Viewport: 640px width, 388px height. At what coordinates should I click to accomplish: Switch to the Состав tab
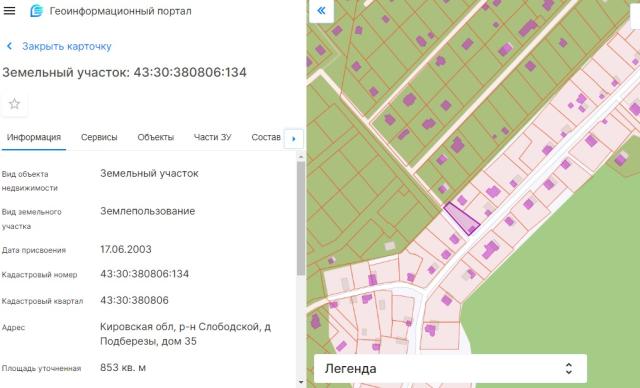click(x=266, y=137)
